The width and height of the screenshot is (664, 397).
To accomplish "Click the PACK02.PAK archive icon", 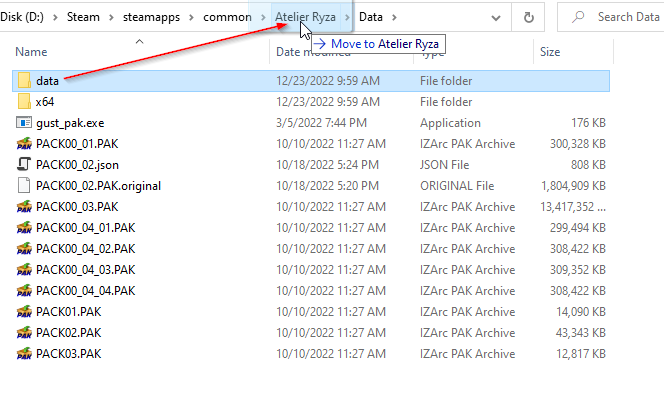I will 24,333.
